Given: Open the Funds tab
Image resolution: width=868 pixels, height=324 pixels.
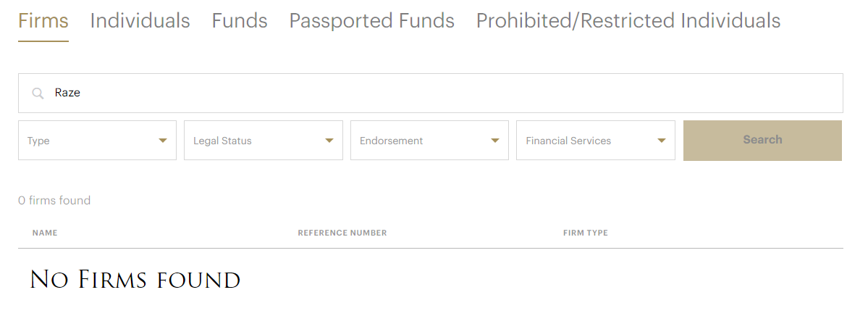Looking at the screenshot, I should (240, 21).
